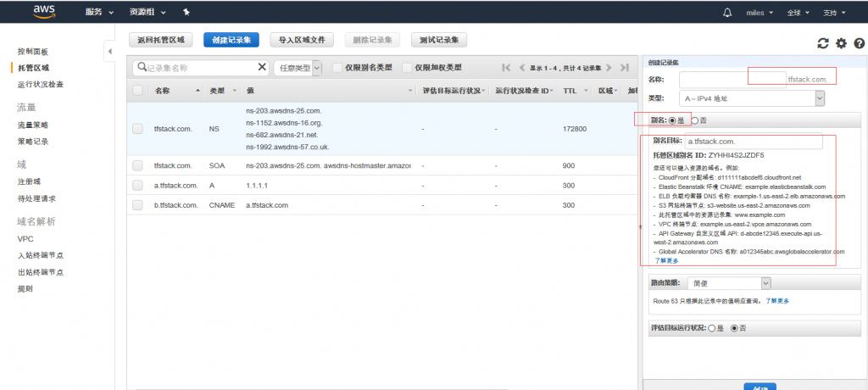868x390 pixels.
Task: Open 注册域 in sidebar
Action: (29, 181)
